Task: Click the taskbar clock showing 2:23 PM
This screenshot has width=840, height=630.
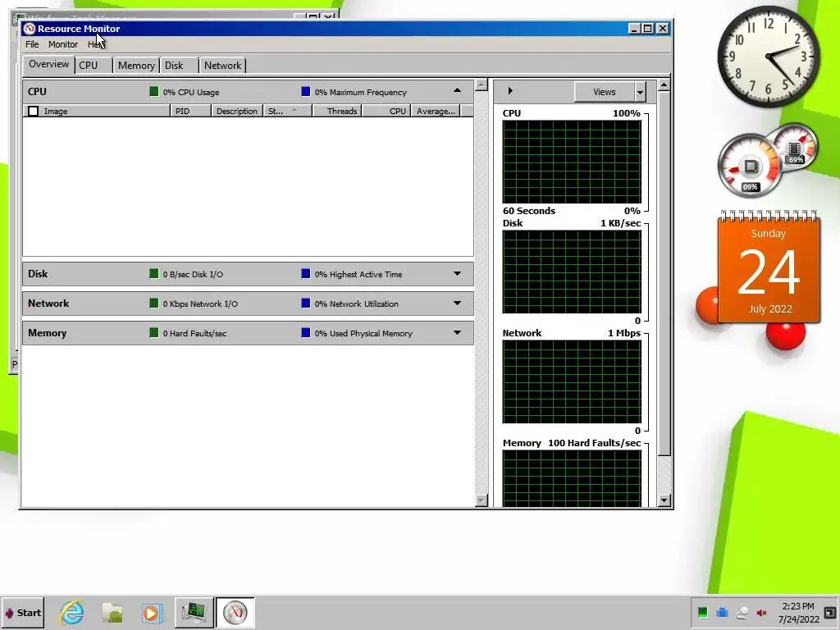Action: pyautogui.click(x=798, y=612)
